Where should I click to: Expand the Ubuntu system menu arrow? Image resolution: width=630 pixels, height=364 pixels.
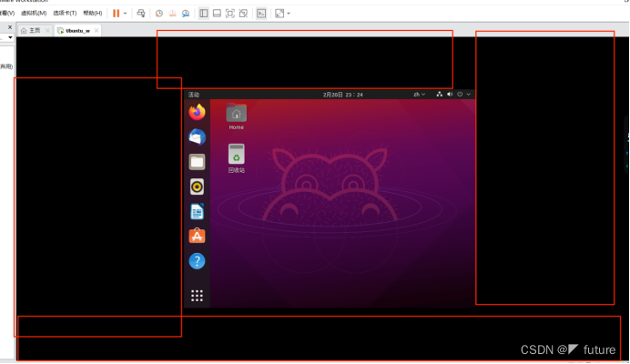point(469,95)
